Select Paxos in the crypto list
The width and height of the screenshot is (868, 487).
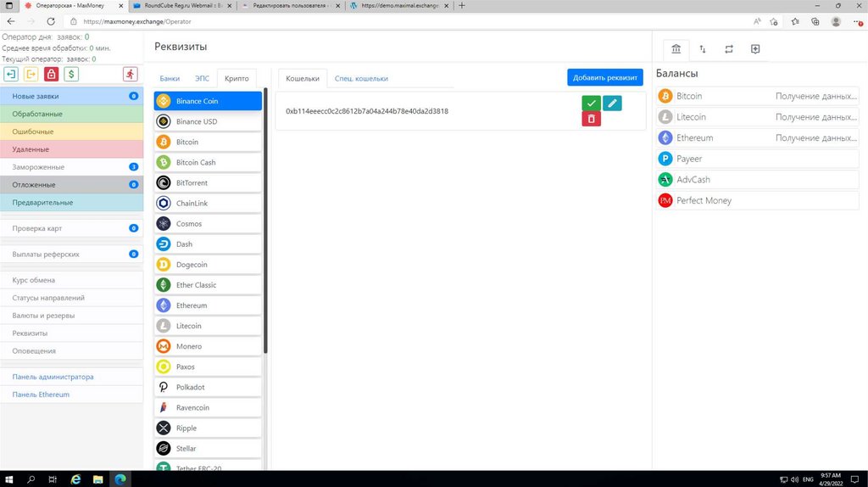tap(208, 367)
